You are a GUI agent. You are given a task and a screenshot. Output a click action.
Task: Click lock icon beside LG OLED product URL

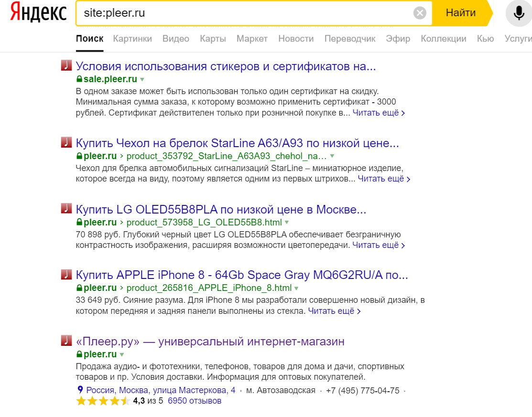79,222
